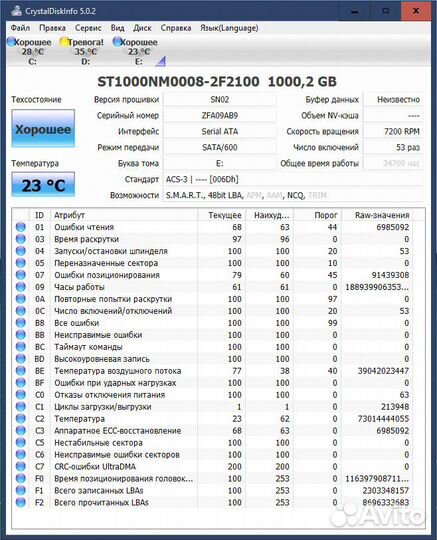Click the 7200 RPM rotation speed value
Screen dimensions: 437x540
(393, 131)
